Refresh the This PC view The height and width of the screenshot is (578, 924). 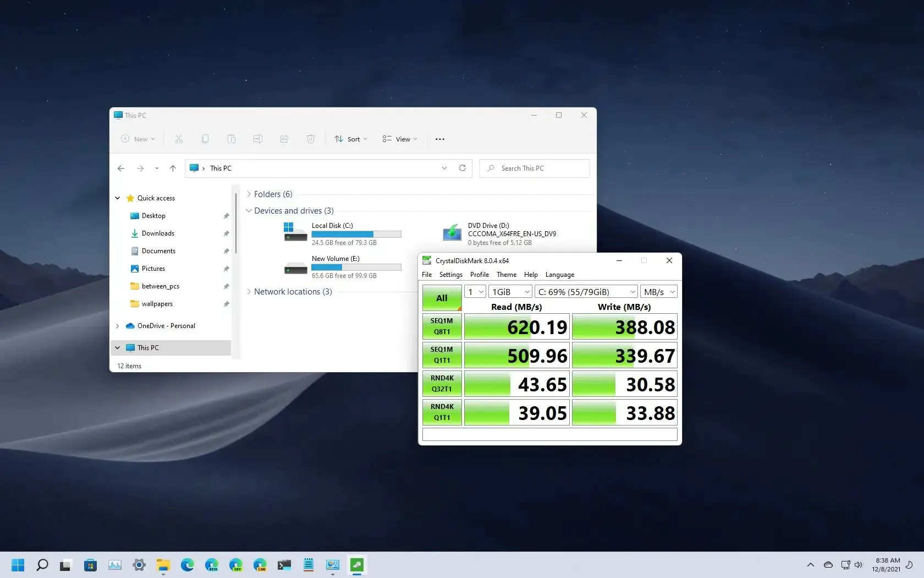click(463, 168)
